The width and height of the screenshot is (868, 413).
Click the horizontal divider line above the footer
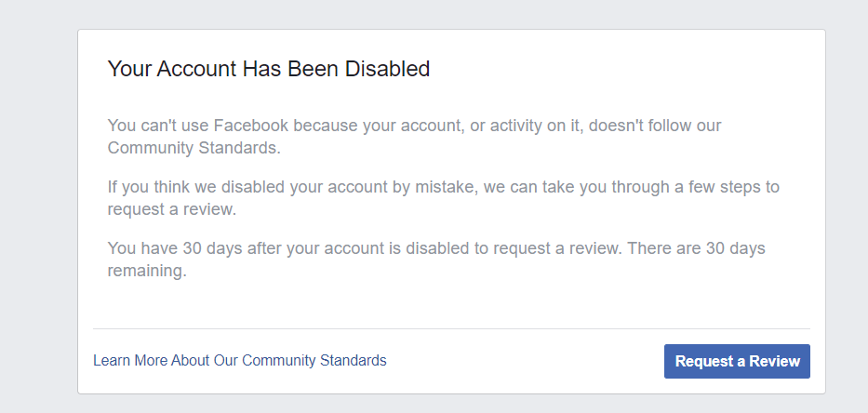click(451, 329)
